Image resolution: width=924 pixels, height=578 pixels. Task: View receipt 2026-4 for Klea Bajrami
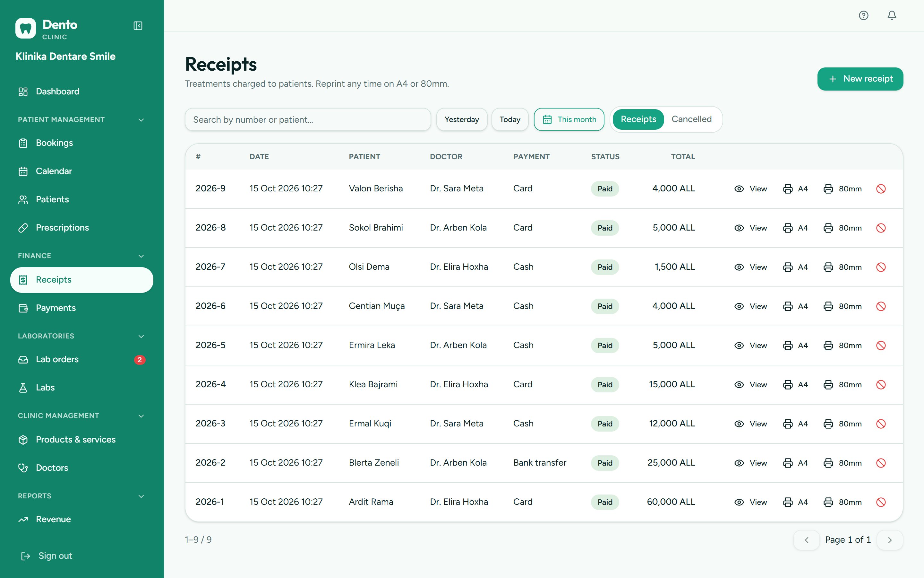point(750,385)
